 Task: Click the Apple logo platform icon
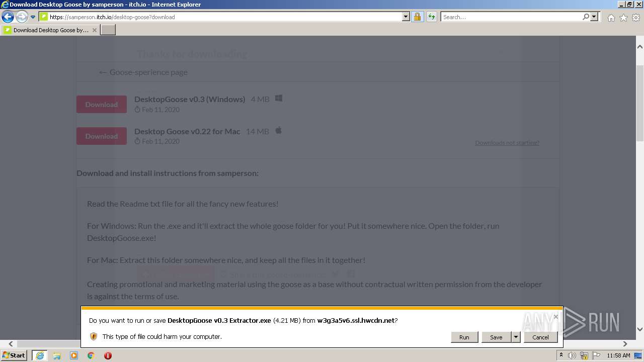click(x=279, y=131)
